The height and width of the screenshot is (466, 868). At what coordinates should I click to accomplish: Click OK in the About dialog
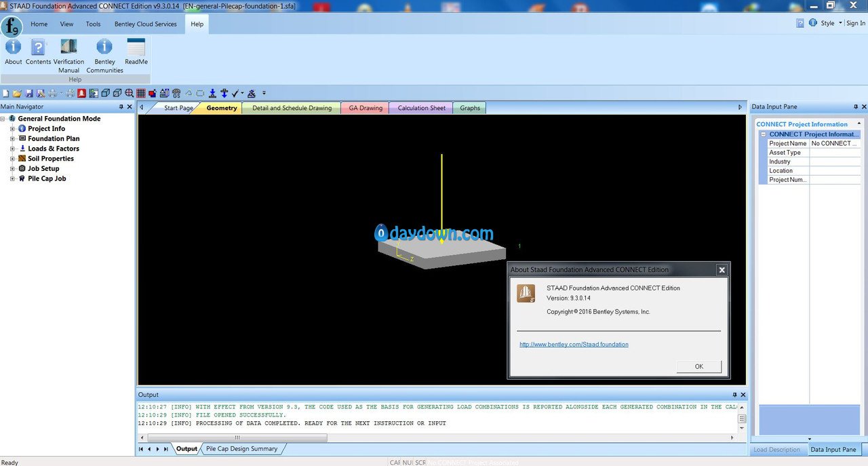(x=699, y=366)
